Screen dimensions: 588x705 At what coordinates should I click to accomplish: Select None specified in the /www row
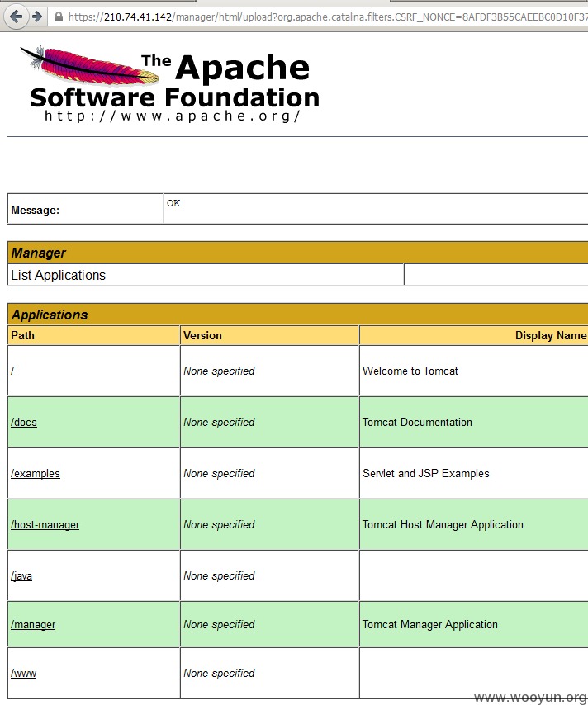219,673
